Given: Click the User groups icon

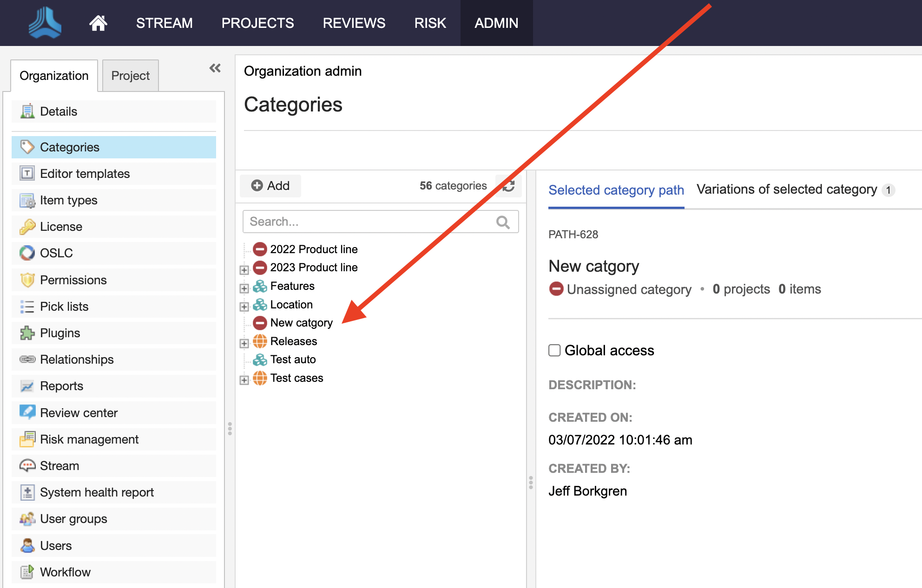Looking at the screenshot, I should tap(27, 519).
